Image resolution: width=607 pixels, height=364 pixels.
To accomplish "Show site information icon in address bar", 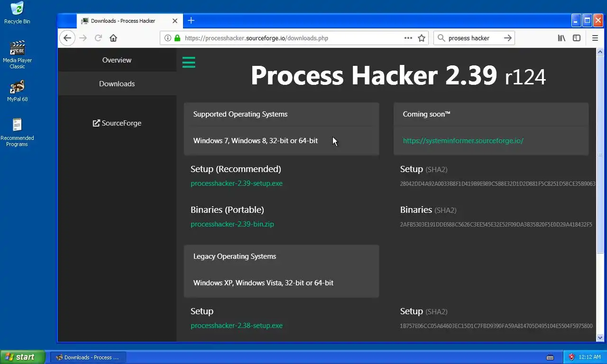I will tap(167, 38).
